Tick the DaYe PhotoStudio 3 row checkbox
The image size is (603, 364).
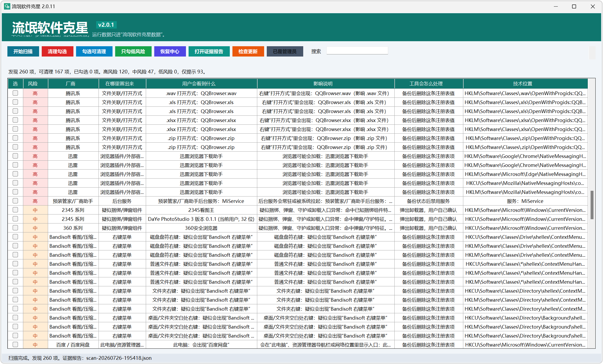[x=15, y=219]
